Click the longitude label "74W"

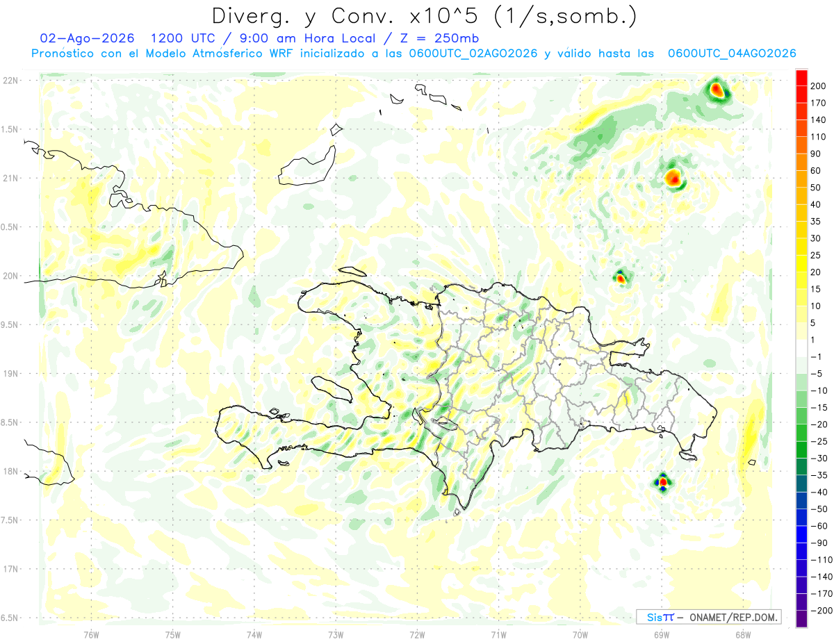pyautogui.click(x=254, y=634)
